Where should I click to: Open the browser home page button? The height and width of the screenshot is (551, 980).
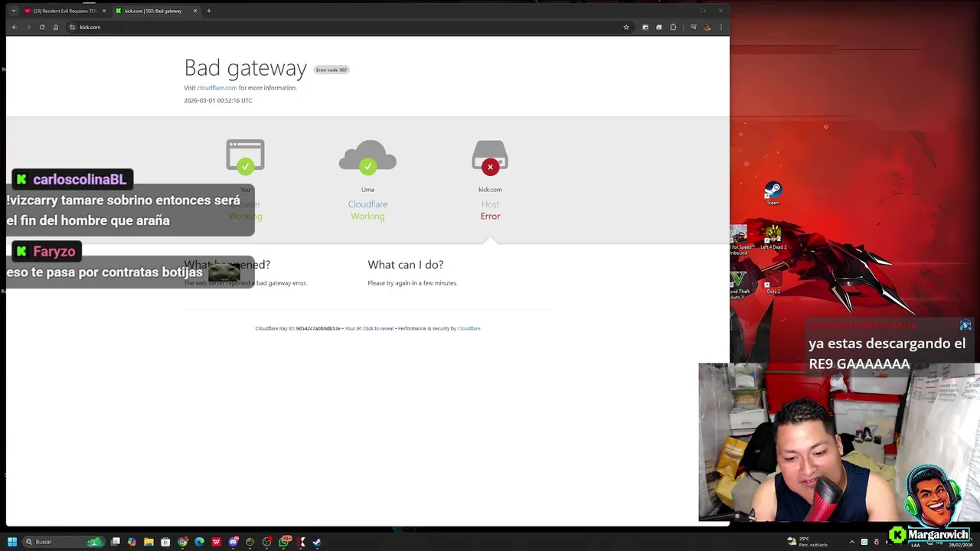[x=56, y=27]
